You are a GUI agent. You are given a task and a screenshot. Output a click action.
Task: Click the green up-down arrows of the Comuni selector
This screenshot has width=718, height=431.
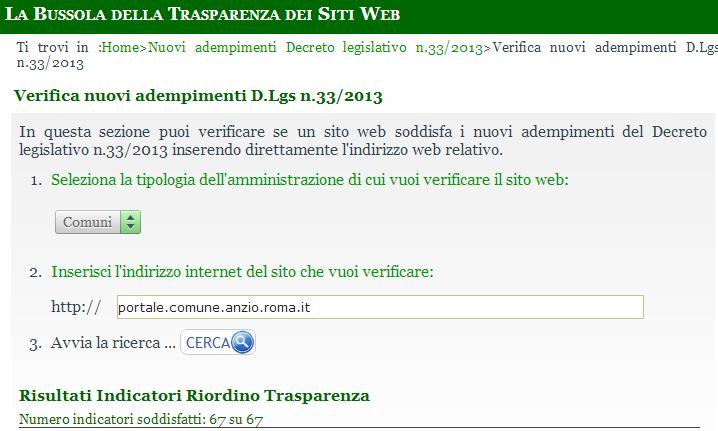click(x=130, y=222)
